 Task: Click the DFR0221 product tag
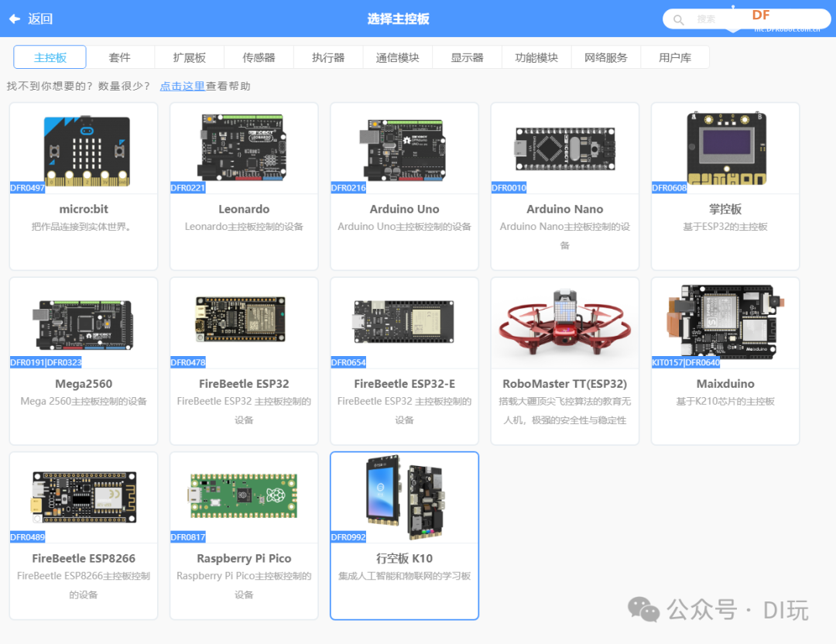(187, 187)
